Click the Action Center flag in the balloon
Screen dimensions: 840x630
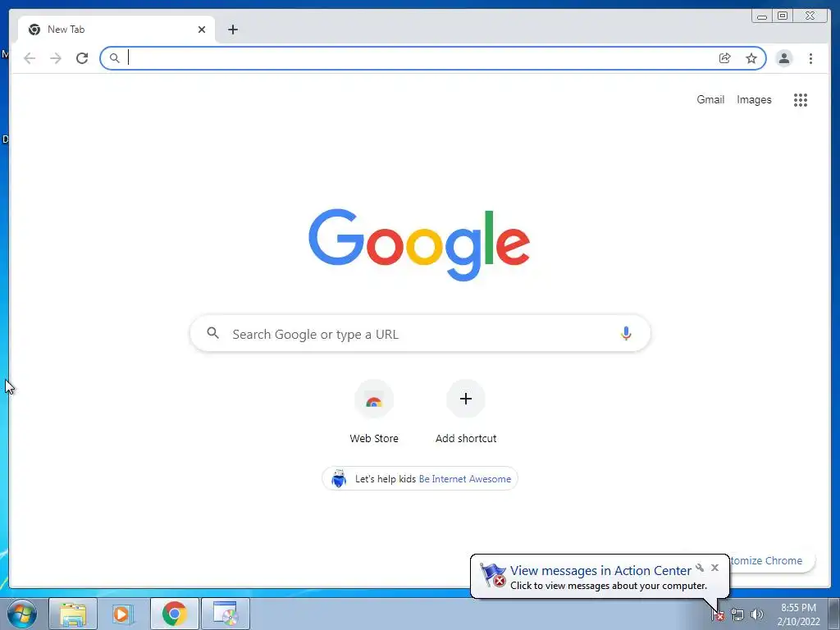(x=492, y=575)
